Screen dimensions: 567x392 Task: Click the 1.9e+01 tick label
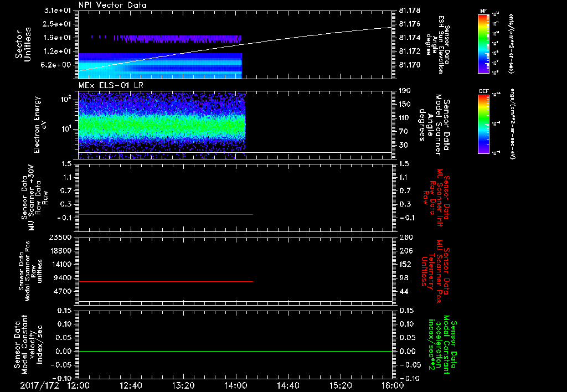pos(57,38)
